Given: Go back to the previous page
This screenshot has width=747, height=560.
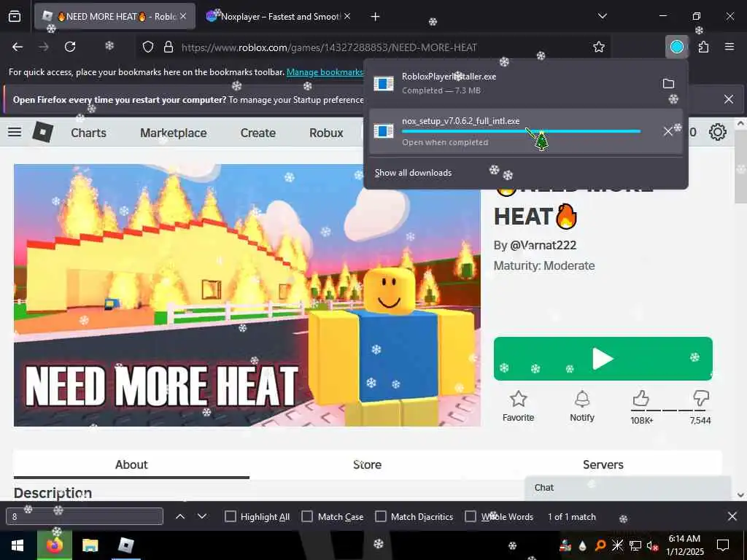Looking at the screenshot, I should tap(18, 47).
